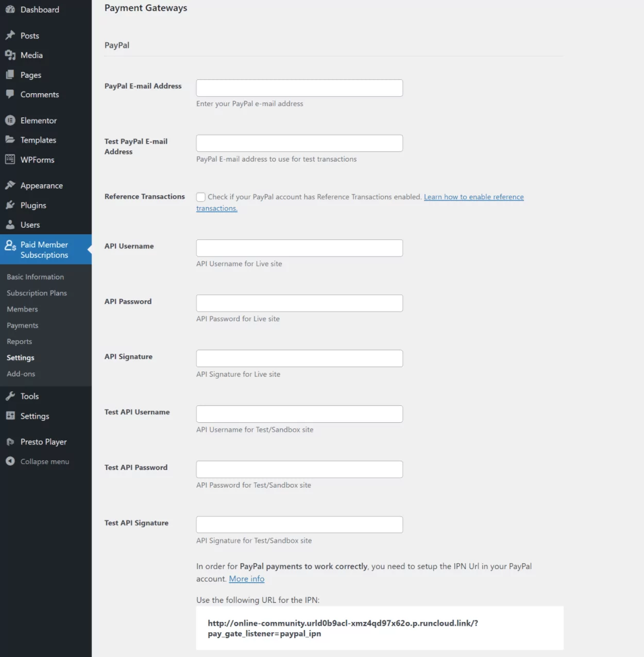Click the Dashboard gauge icon

pyautogui.click(x=10, y=9)
